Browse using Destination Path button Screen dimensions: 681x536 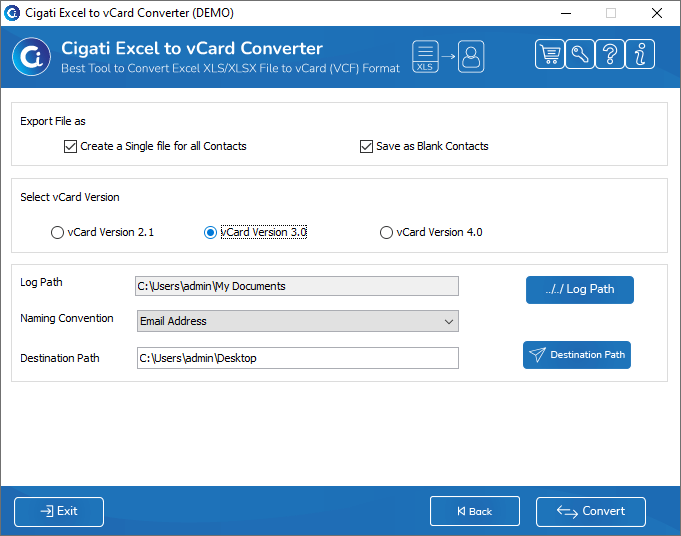(577, 355)
